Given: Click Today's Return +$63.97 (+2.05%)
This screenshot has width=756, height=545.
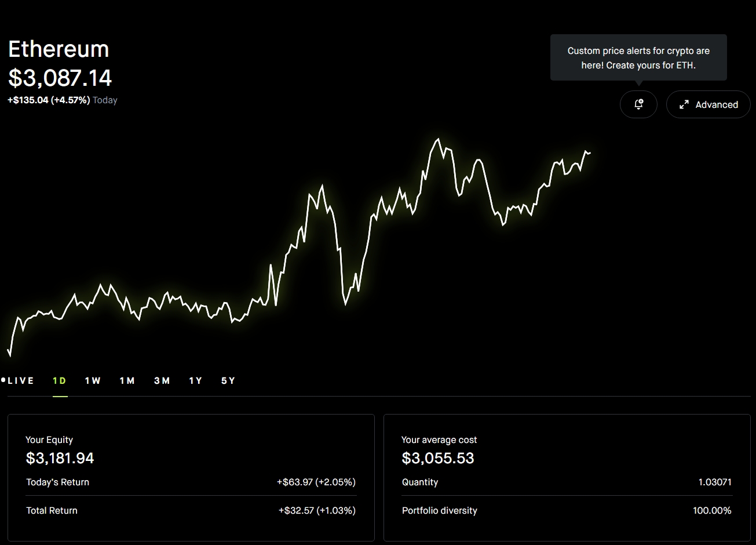Looking at the screenshot, I should point(316,482).
